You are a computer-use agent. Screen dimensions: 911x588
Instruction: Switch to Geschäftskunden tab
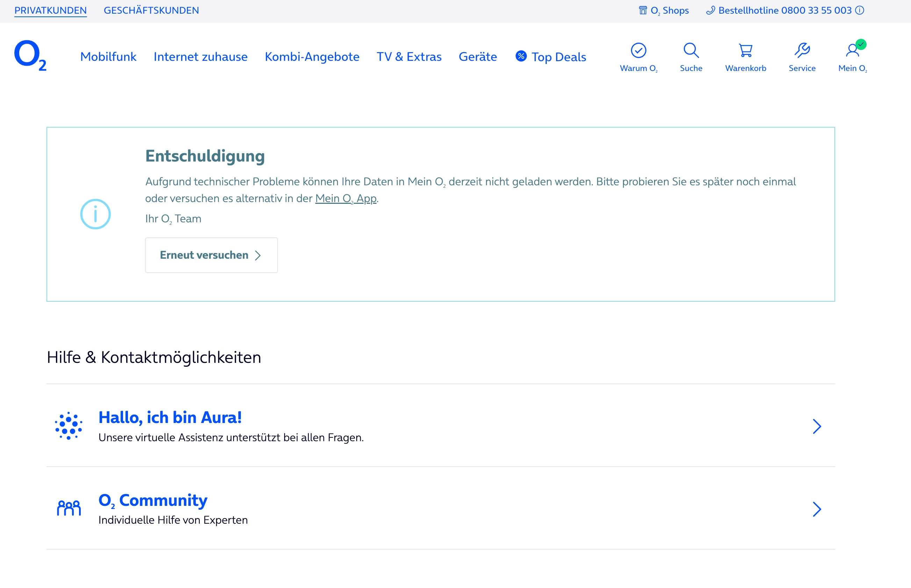(x=151, y=10)
